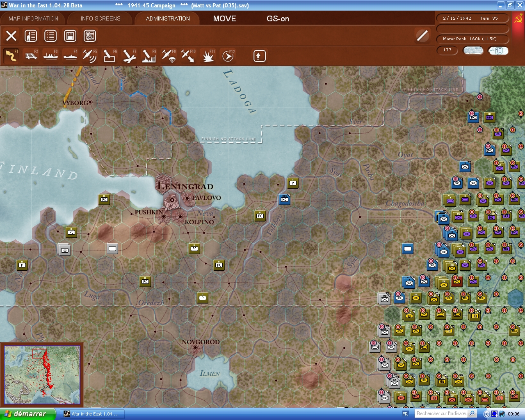Viewport: 525px width, 420px height.
Task: Click the Novgorod city hex
Action: (196, 348)
